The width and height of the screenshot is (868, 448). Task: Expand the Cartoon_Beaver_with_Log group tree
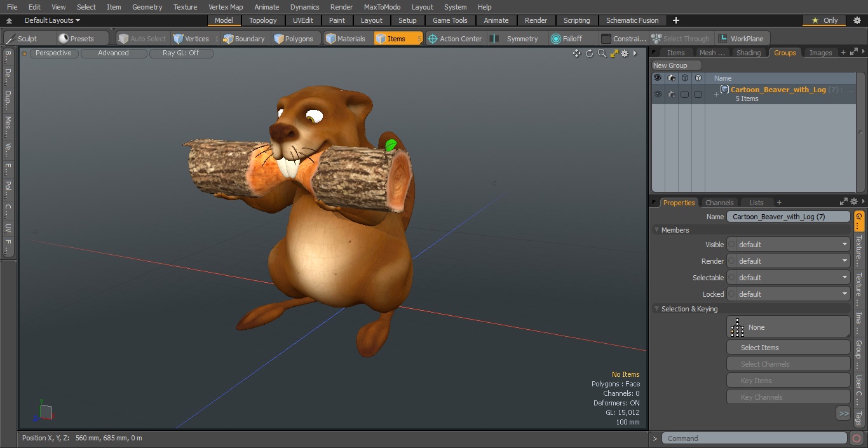(716, 95)
